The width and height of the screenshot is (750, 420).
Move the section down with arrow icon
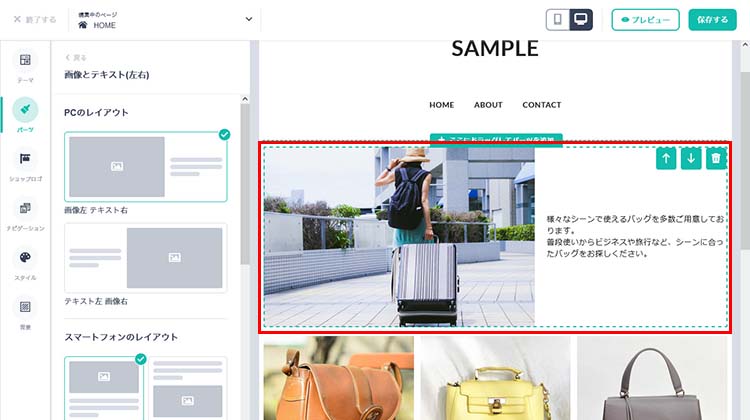691,158
